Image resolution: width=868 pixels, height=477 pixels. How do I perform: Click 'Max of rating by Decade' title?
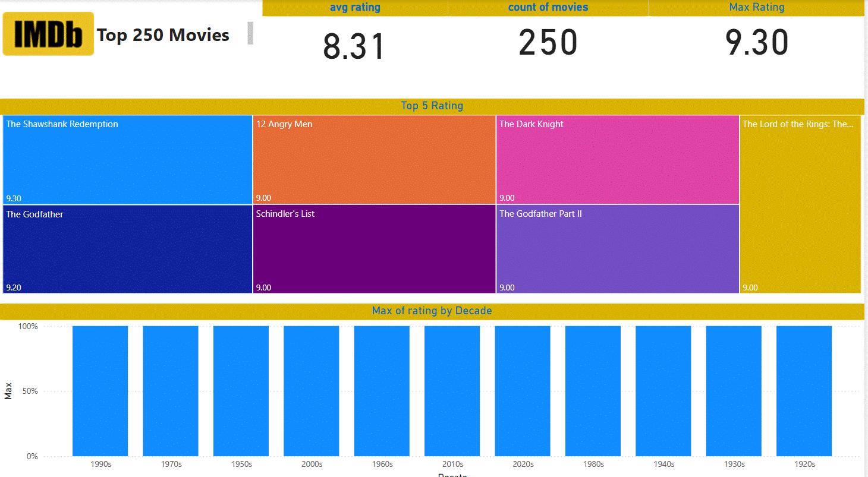coord(432,311)
